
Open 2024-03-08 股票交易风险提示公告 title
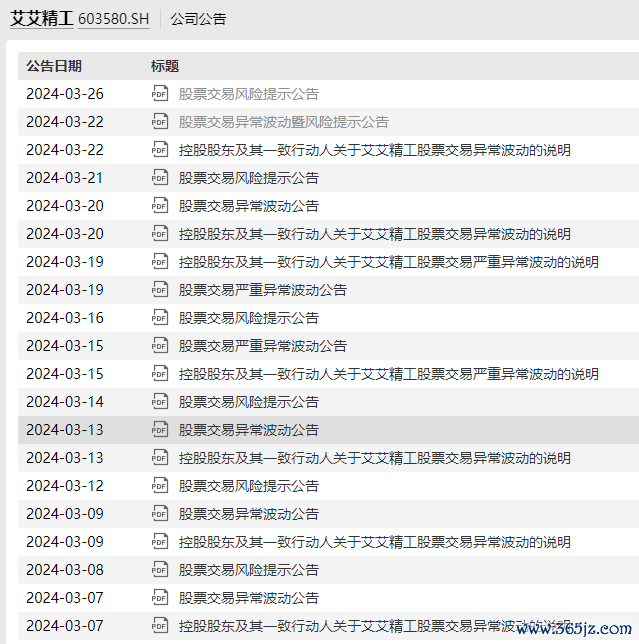pos(248,570)
